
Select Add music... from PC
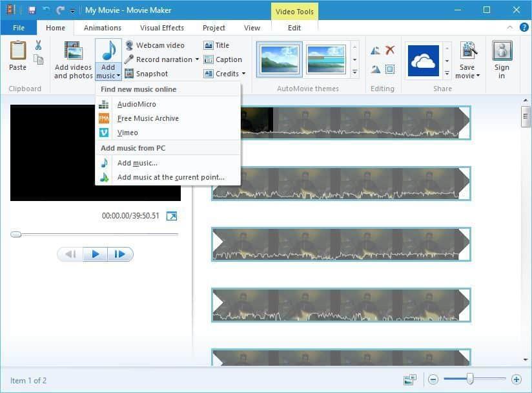click(169, 163)
